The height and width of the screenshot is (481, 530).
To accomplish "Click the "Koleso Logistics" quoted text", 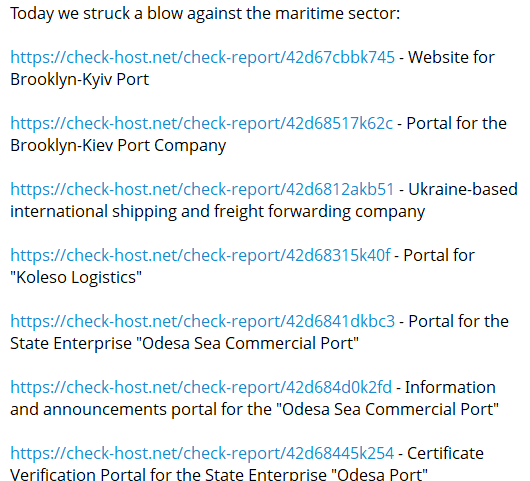I will point(76,277).
